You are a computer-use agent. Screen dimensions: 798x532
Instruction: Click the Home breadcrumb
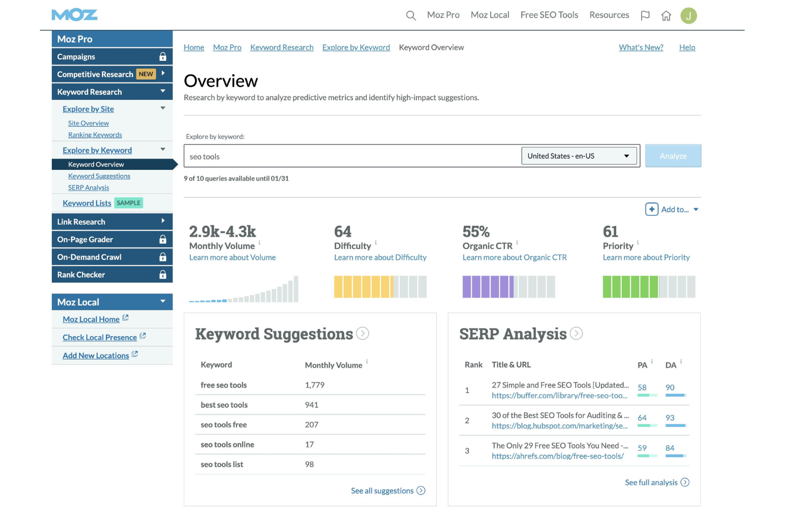194,47
